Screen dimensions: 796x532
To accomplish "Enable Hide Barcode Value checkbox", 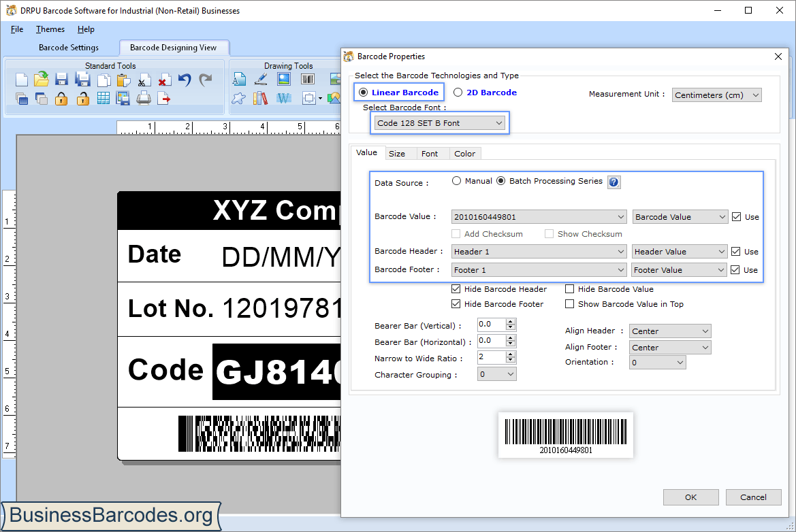I will (569, 289).
